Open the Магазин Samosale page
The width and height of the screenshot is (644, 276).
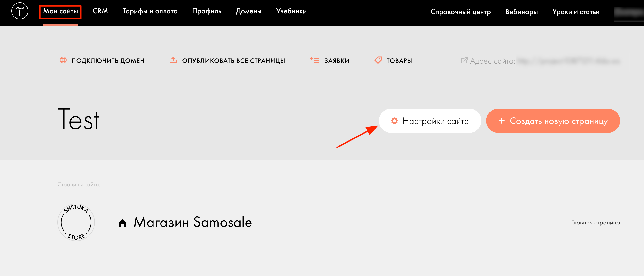click(x=193, y=222)
